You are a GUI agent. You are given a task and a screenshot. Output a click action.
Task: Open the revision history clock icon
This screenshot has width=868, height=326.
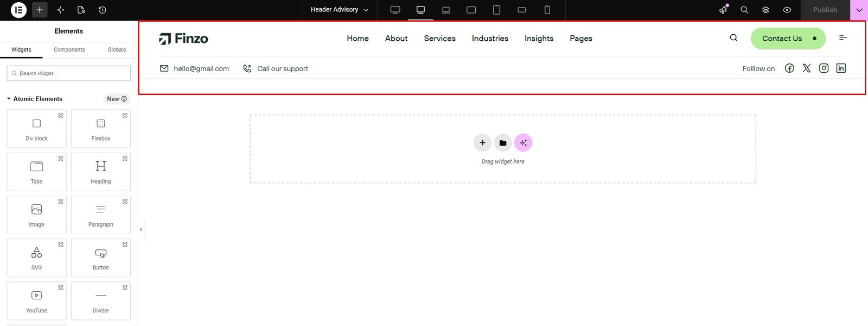click(x=102, y=10)
